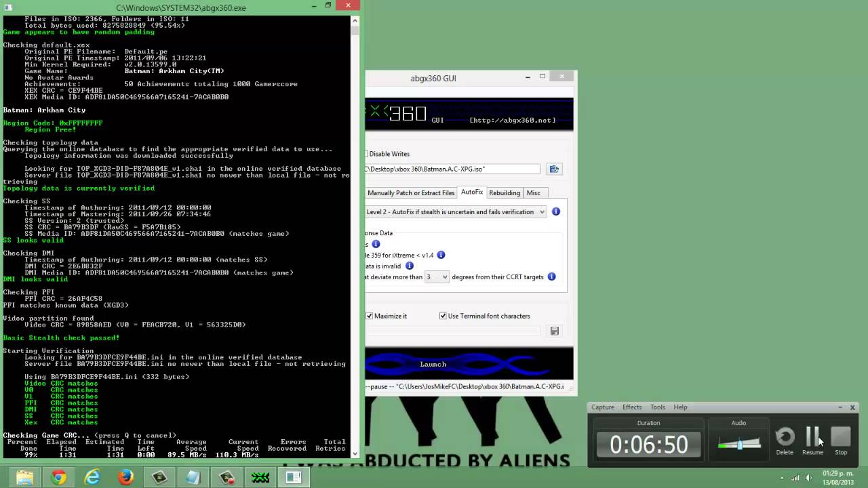This screenshot has height=488, width=868.
Task: Click 'DMI looks valid' console line
Action: click(x=35, y=279)
